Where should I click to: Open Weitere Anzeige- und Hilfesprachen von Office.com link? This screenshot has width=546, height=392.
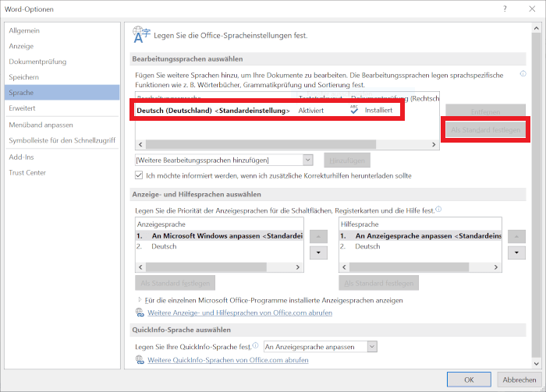point(240,313)
